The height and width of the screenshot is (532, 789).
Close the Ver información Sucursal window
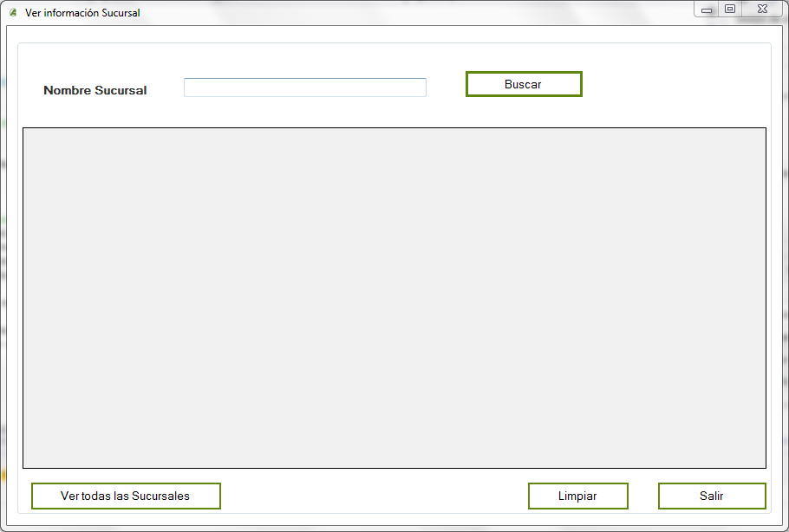pyautogui.click(x=761, y=10)
